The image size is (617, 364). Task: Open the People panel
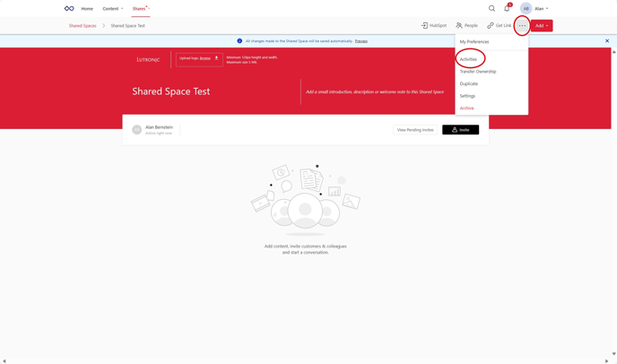[x=466, y=26]
